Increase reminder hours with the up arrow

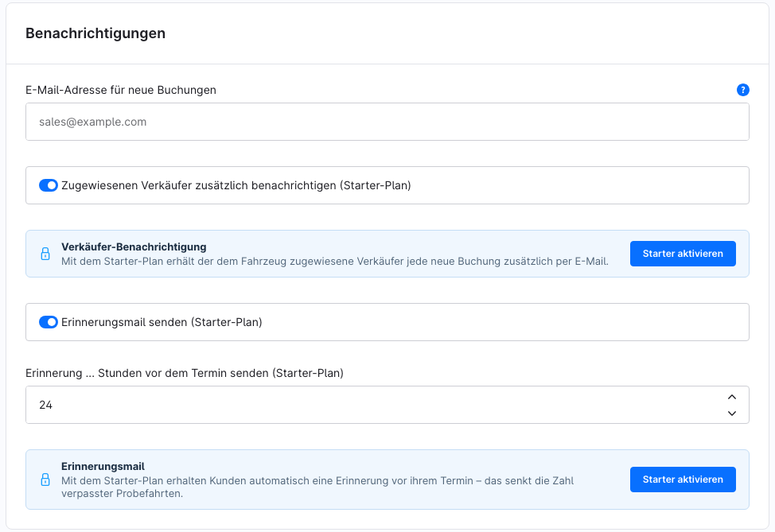(x=731, y=397)
